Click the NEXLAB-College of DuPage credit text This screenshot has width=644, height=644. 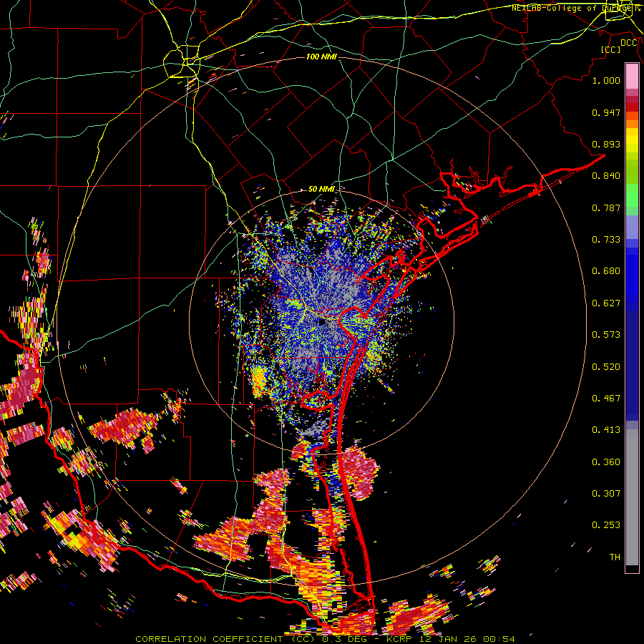coord(575,8)
